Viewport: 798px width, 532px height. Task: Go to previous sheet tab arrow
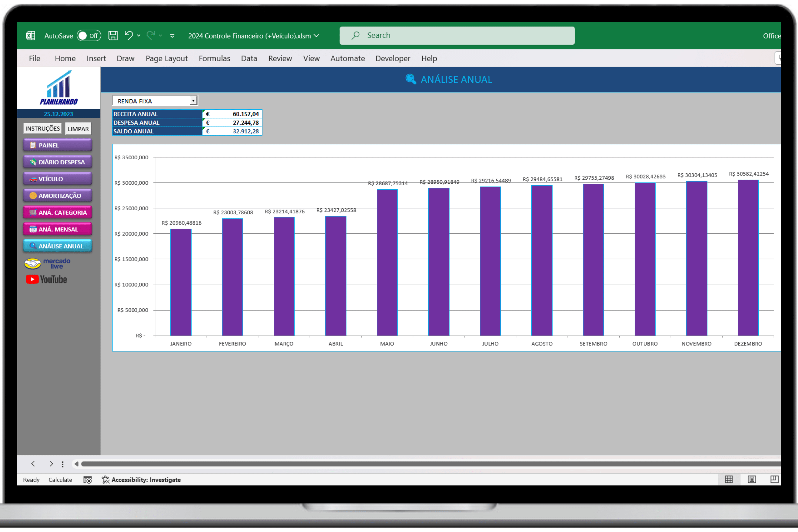click(33, 464)
